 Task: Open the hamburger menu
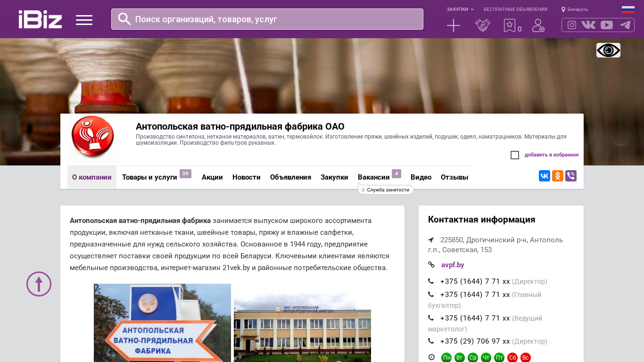(84, 20)
